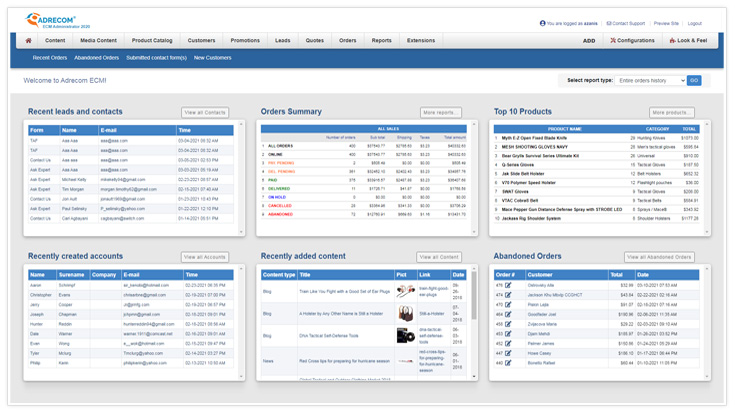Open the Extensions menu
This screenshot has height=413, width=735.
[421, 41]
